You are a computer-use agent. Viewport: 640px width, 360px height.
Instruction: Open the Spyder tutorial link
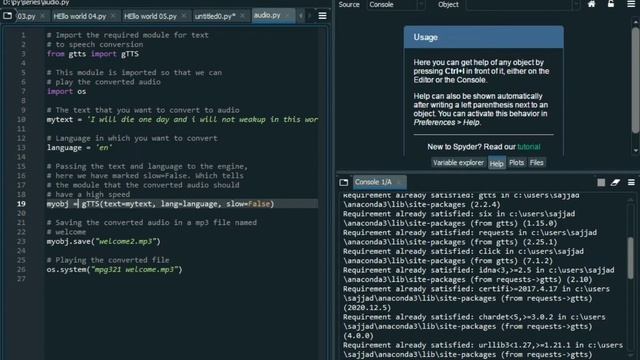pyautogui.click(x=529, y=147)
